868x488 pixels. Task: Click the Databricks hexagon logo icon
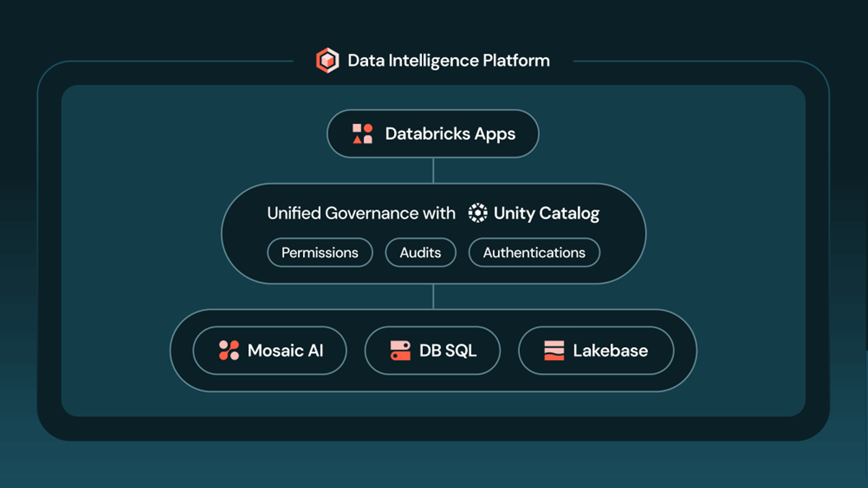pos(327,61)
